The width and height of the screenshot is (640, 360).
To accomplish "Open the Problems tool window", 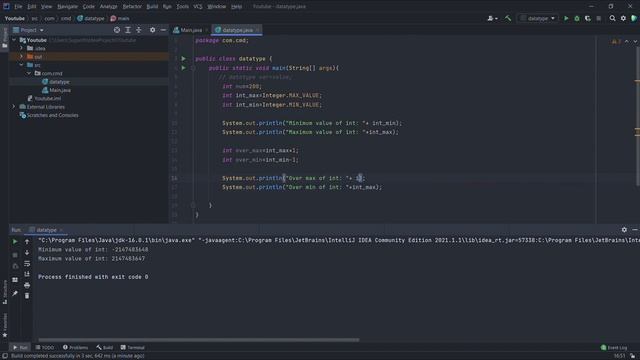I will (x=76, y=348).
